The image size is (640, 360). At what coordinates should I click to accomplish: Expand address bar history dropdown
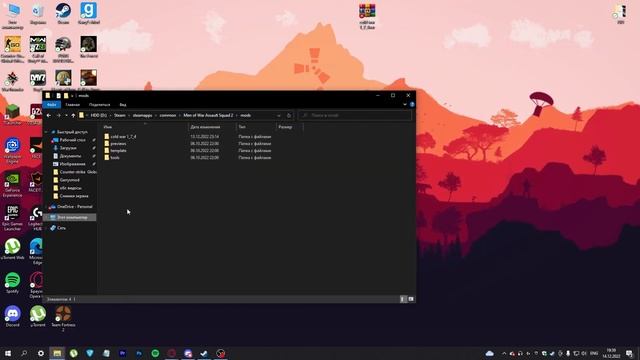tap(279, 116)
